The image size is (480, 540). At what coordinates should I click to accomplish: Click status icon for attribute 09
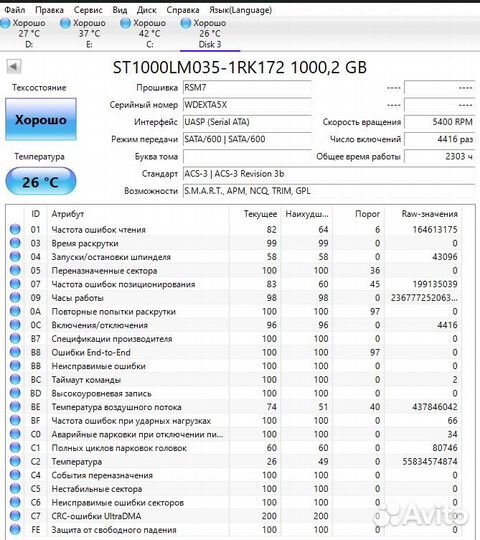(15, 298)
